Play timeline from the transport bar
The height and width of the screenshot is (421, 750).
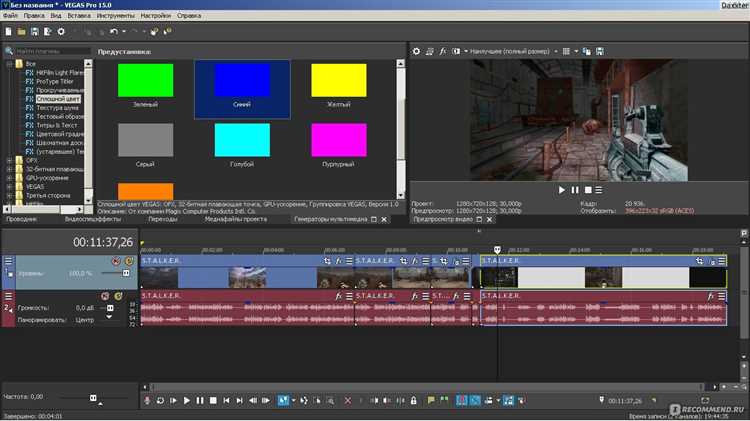point(187,400)
